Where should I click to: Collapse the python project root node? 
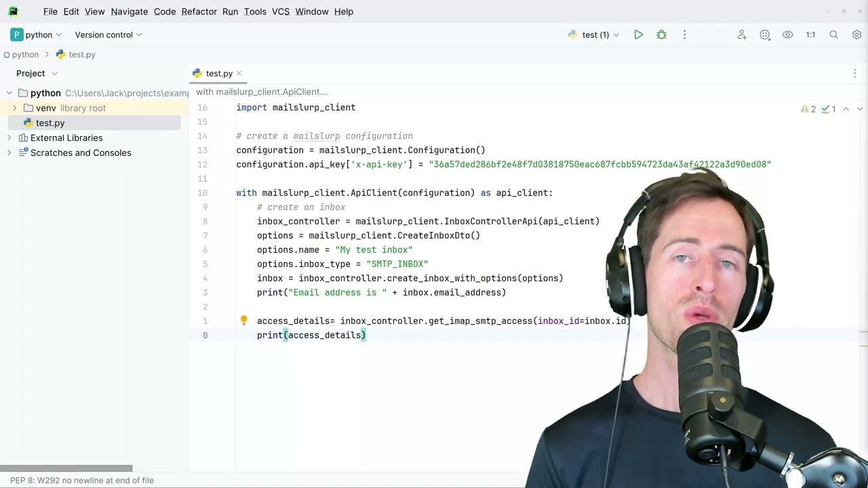point(9,93)
